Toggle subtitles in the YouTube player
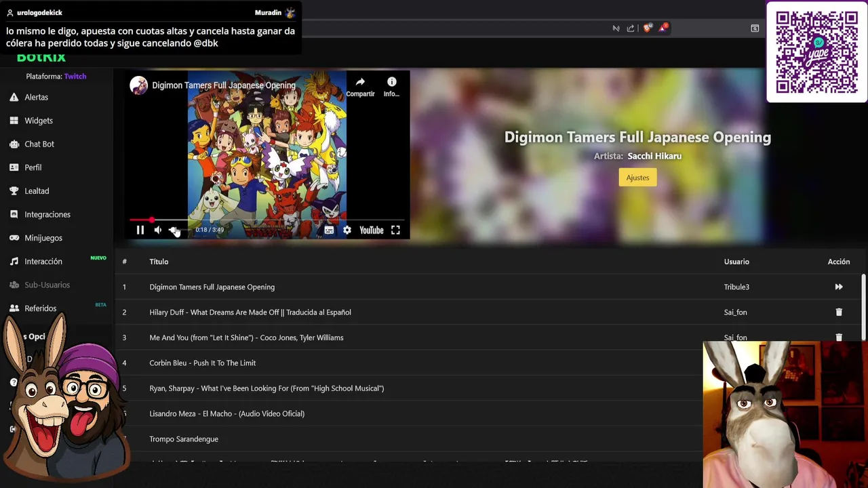 coord(329,230)
